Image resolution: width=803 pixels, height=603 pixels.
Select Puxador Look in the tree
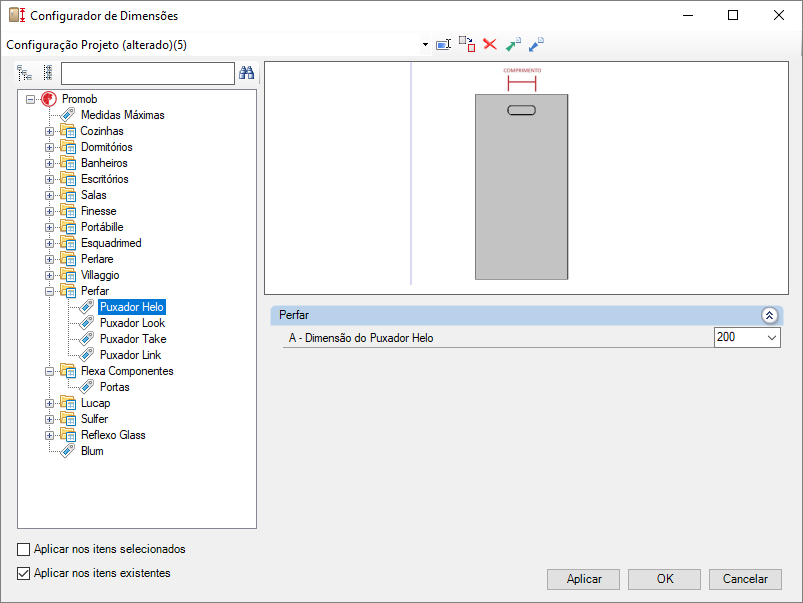coord(133,323)
